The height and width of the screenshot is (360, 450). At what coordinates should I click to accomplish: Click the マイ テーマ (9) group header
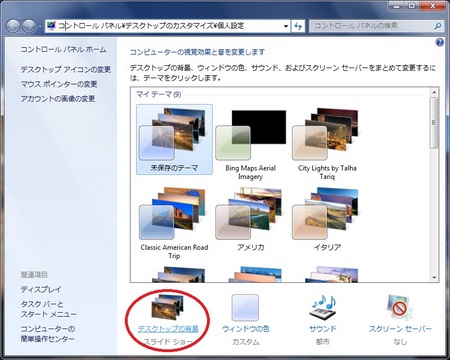pos(159,94)
